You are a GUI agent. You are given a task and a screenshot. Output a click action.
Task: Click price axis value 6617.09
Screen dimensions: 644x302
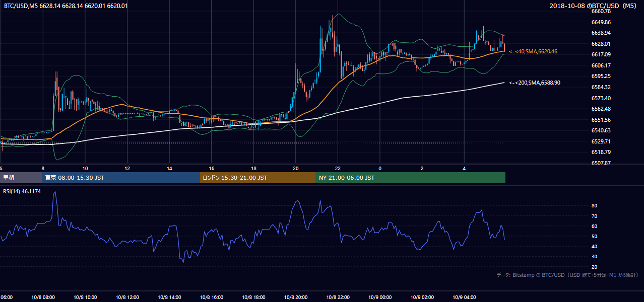[x=601, y=54]
